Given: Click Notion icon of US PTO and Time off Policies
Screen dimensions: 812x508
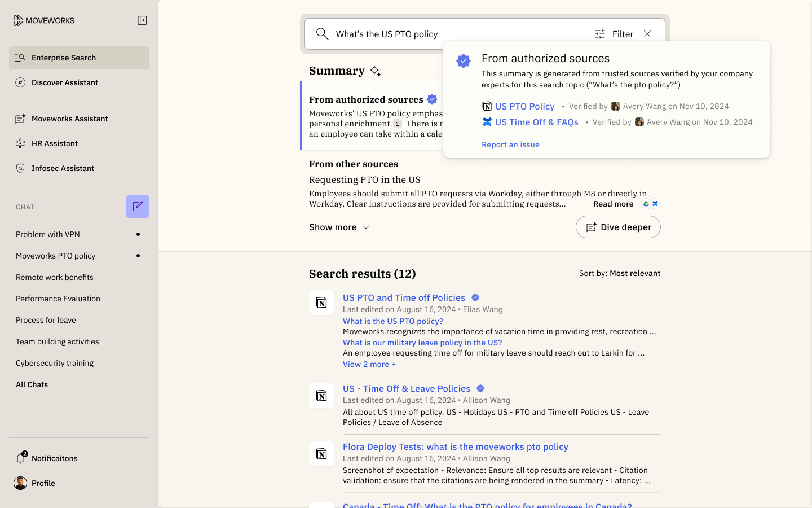Looking at the screenshot, I should [x=321, y=303].
